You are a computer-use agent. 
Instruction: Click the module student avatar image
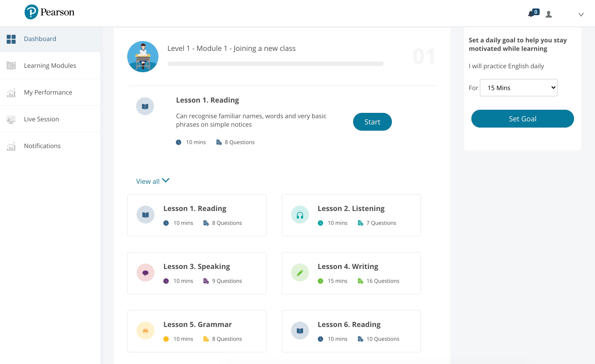point(143,56)
